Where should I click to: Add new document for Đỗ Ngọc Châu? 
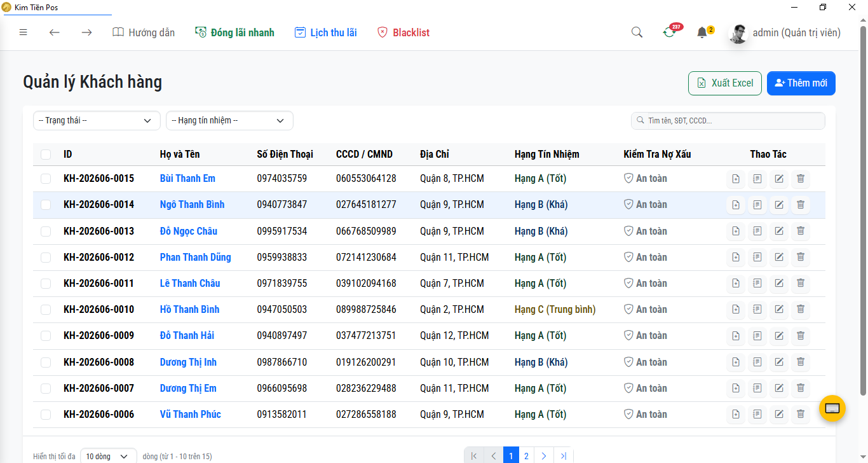[736, 231]
